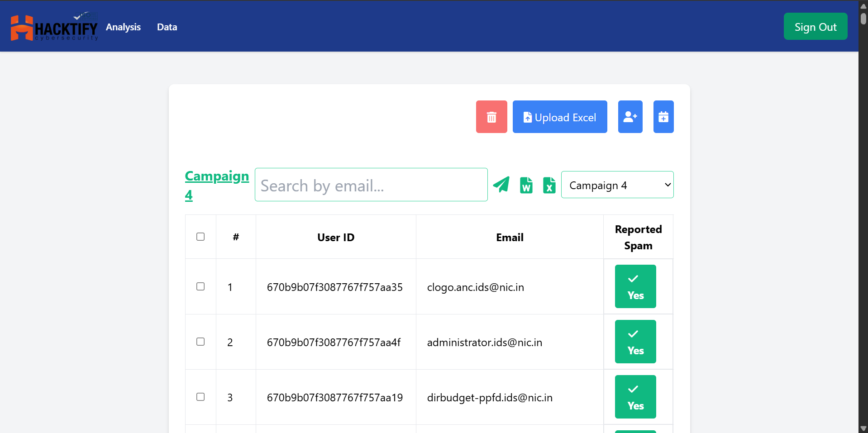Screen dimensions: 868x433
Task: Export to Word document icon
Action: point(526,185)
